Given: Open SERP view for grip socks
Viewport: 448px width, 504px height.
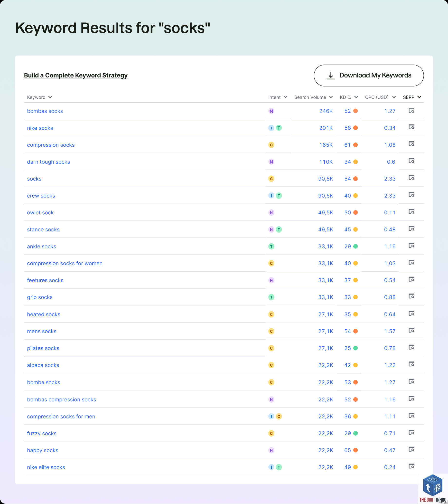Looking at the screenshot, I should [x=411, y=296].
